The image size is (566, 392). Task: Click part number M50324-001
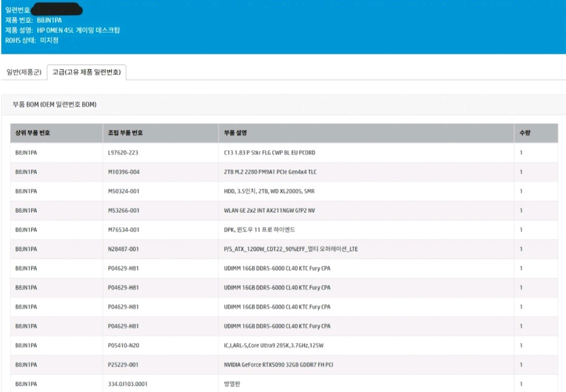click(x=123, y=192)
